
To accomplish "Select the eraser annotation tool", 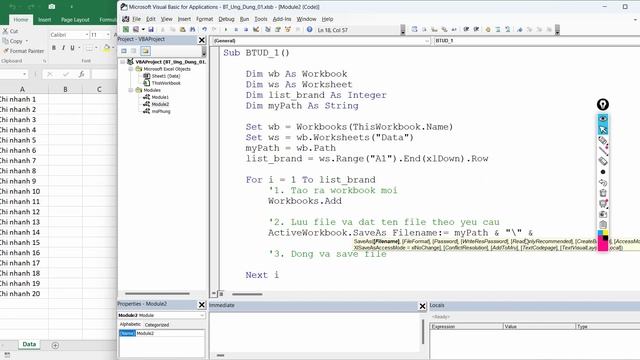I will 603,161.
